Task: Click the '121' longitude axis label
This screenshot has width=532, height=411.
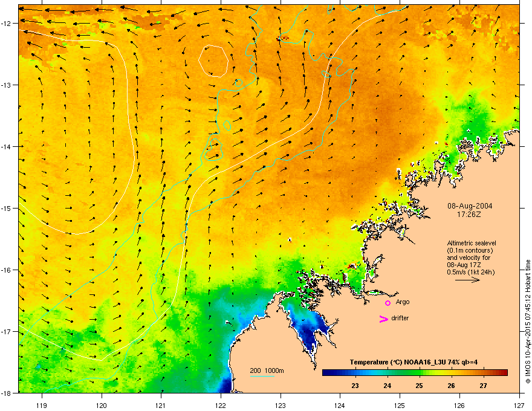Action: coord(161,405)
